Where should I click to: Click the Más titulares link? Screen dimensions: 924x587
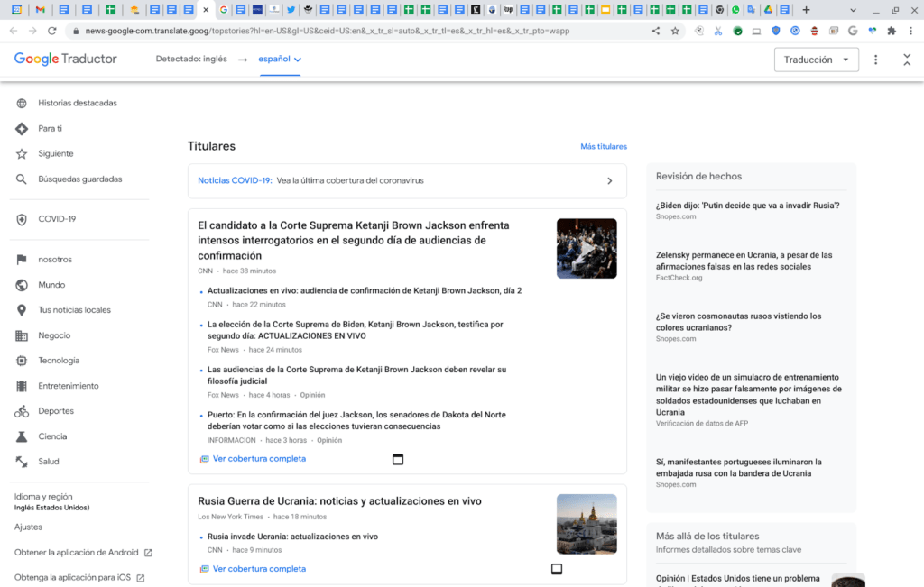coord(604,147)
